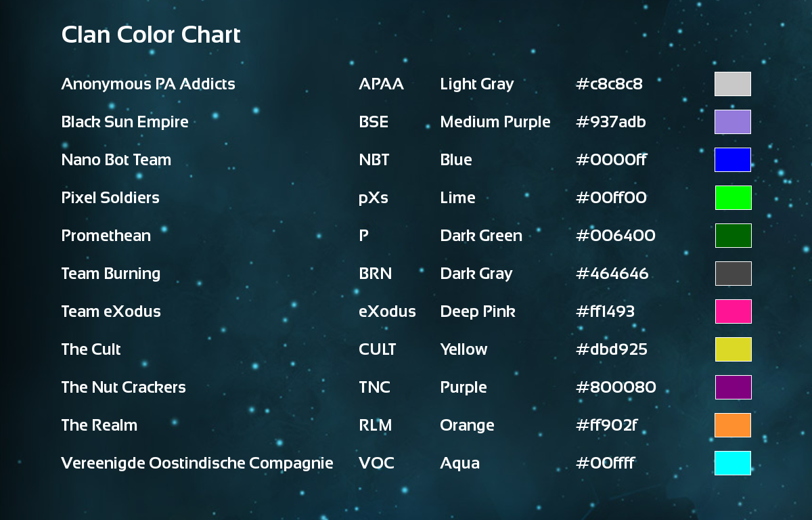The width and height of the screenshot is (812, 520).
Task: Click hex code #0000ff
Action: tap(611, 160)
